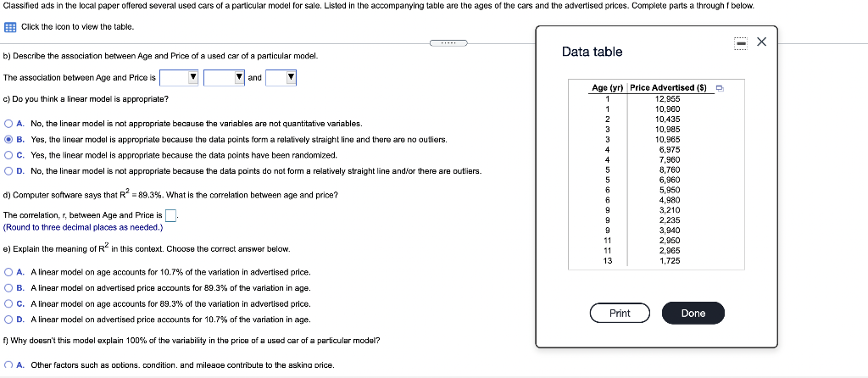Click the correlation r input box
Screen dimensions: 868x378
coord(171,215)
